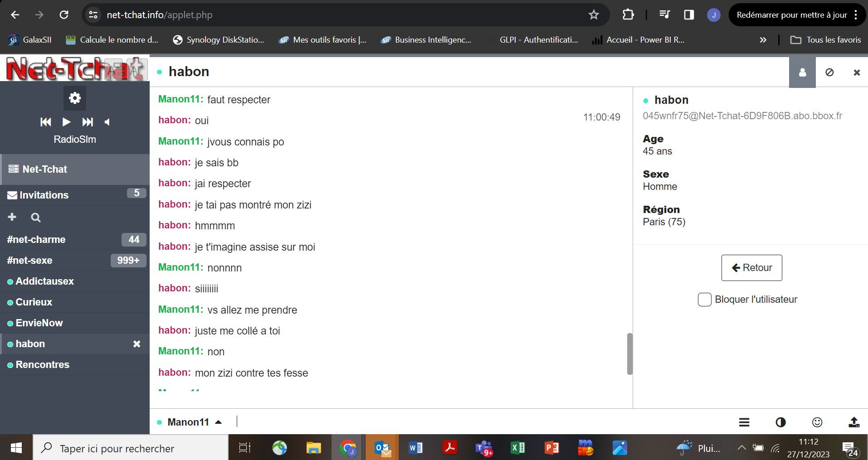Close the habon conversation in sidebar
The image size is (868, 460).
(x=137, y=344)
